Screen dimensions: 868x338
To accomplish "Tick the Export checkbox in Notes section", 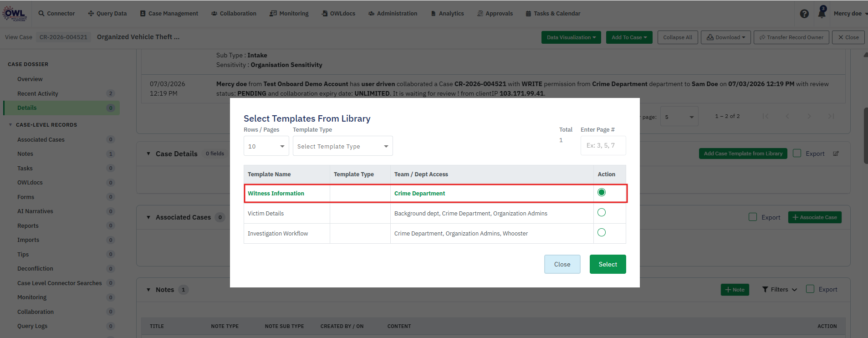I will point(810,289).
